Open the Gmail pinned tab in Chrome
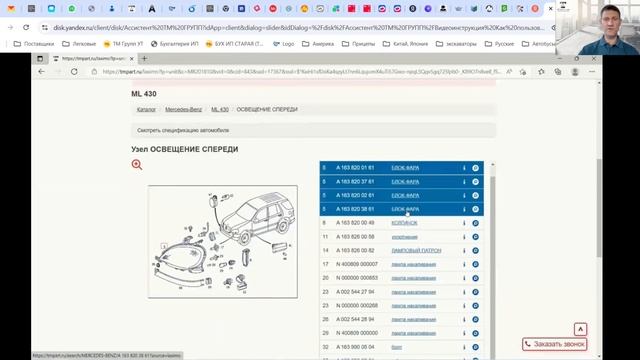This screenshot has height=360, width=640. 11,8
